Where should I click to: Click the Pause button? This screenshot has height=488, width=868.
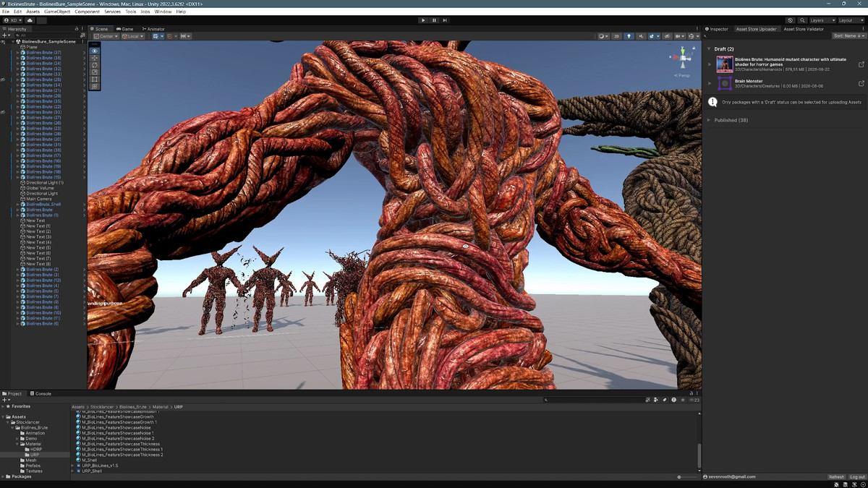[x=434, y=20]
